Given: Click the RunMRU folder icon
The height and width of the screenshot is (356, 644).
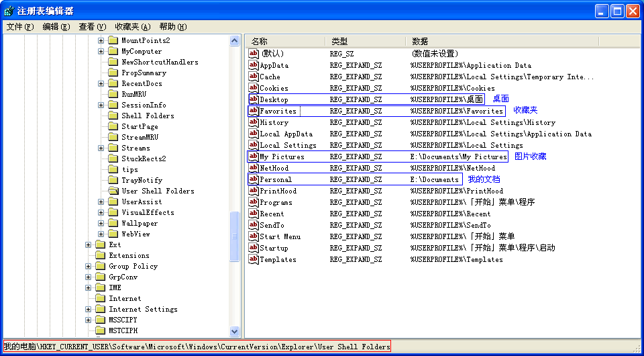Looking at the screenshot, I should (x=113, y=94).
